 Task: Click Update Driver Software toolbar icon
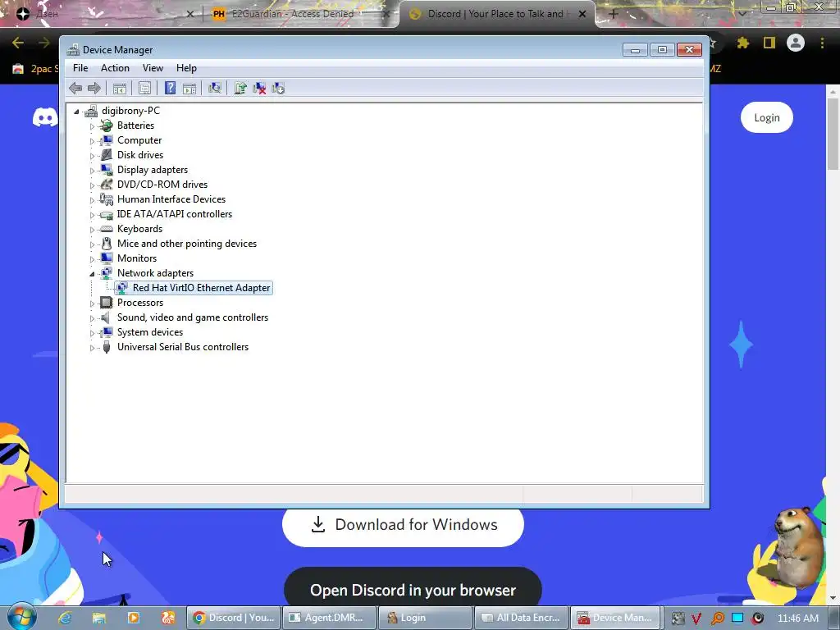(x=240, y=89)
